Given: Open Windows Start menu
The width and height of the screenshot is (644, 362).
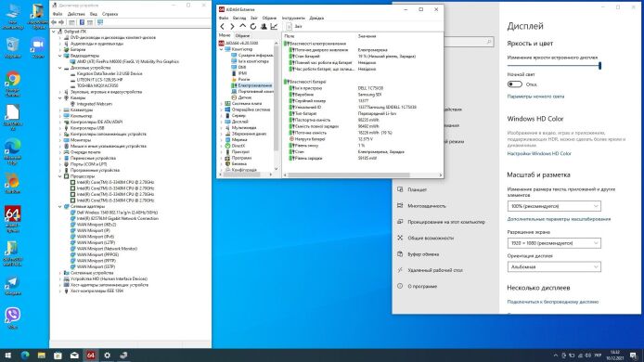Looking at the screenshot, I should pos(7,355).
